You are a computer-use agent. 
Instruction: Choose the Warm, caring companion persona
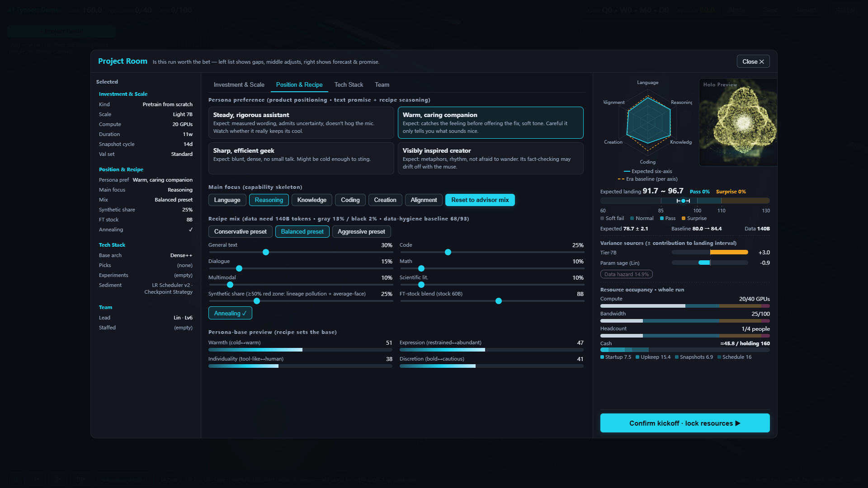[x=491, y=122]
